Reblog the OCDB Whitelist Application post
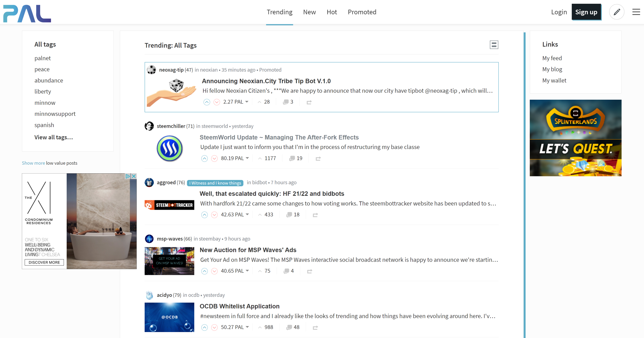The width and height of the screenshot is (644, 338). [315, 327]
